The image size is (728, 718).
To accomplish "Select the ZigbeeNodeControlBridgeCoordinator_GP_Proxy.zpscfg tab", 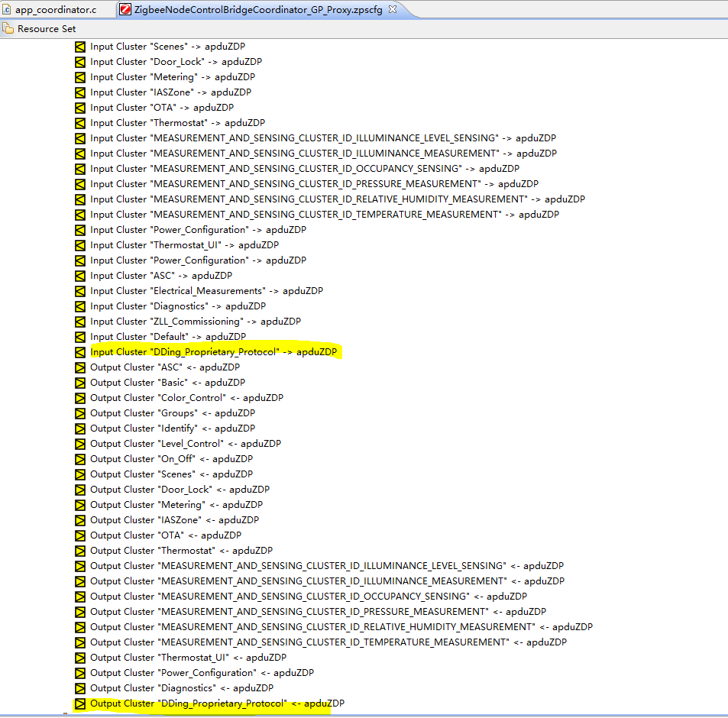I will 258,10.
